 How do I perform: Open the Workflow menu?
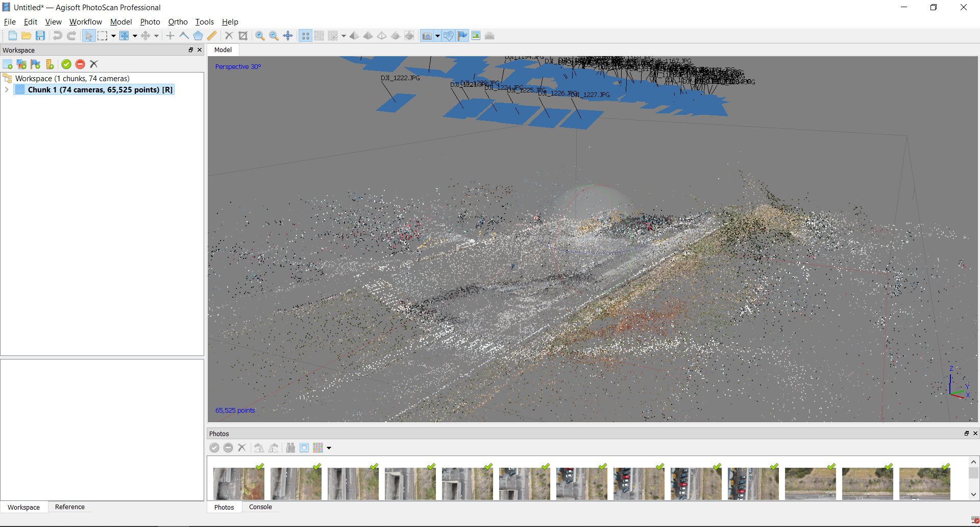[x=85, y=22]
